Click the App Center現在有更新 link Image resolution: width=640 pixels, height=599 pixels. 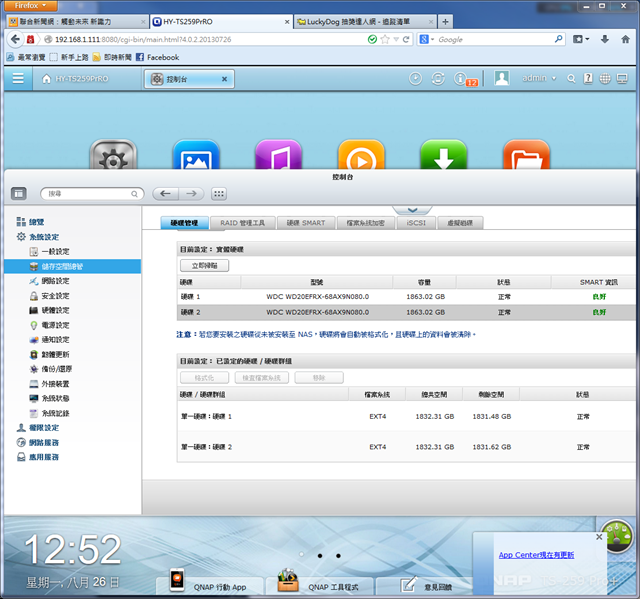click(x=536, y=555)
